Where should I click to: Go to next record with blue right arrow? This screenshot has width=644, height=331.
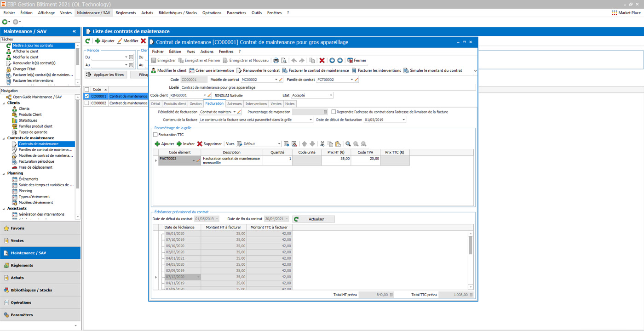[x=340, y=61]
